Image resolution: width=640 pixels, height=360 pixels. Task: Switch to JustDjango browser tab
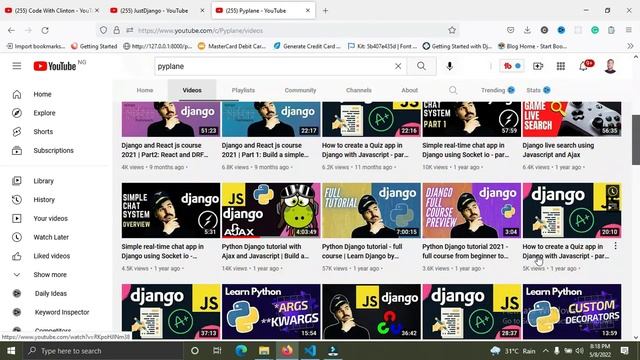point(156,11)
